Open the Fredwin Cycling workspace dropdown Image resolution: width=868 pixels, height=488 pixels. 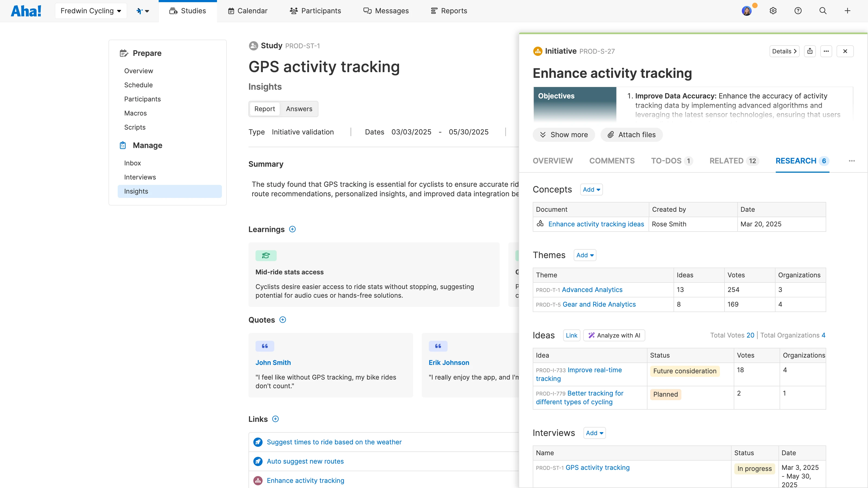91,11
